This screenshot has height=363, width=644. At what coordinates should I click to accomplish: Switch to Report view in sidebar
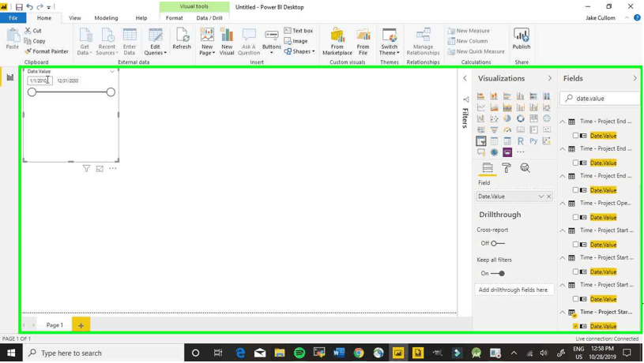(9, 77)
